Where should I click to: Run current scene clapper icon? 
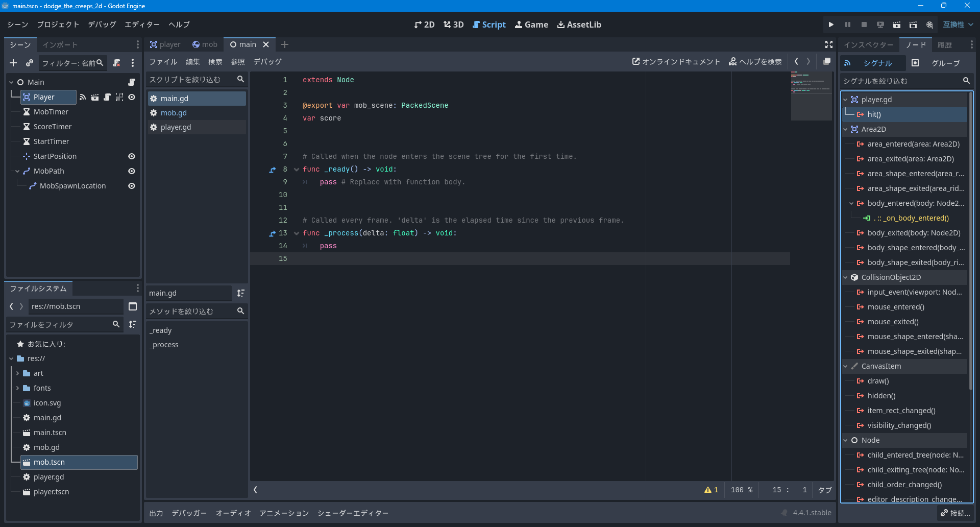896,25
